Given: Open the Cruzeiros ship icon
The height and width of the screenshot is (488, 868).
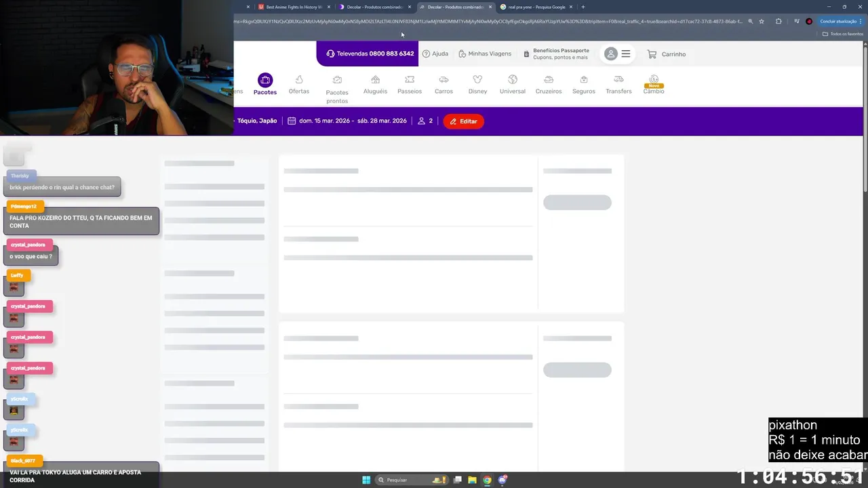Looking at the screenshot, I should coord(549,80).
